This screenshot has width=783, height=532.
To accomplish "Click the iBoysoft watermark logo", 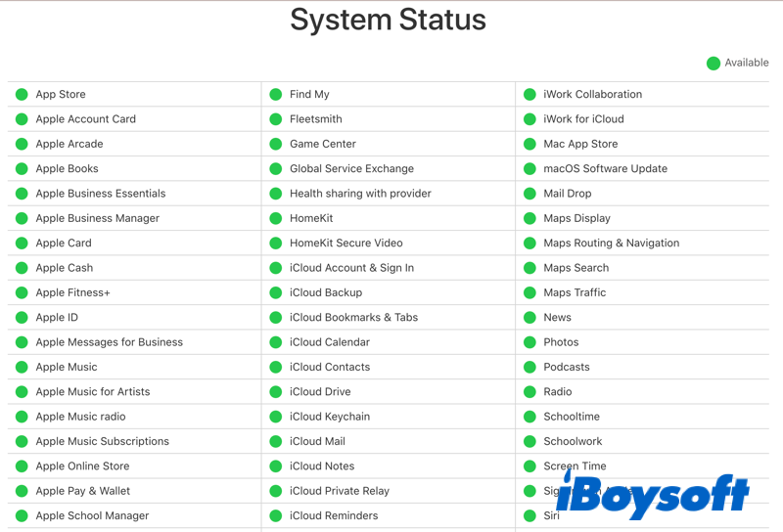I will point(654,497).
